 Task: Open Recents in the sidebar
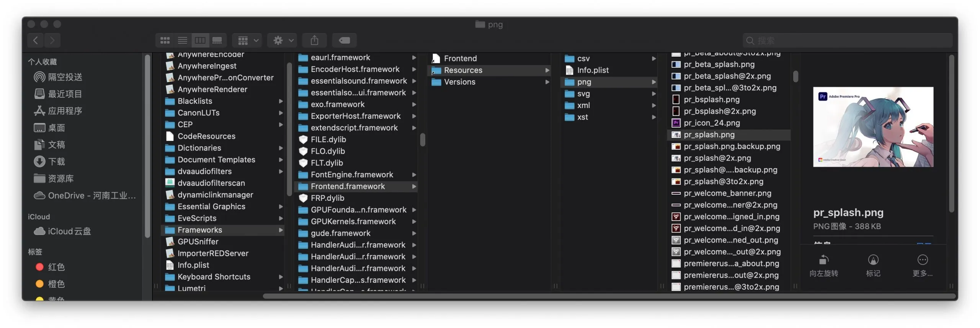click(x=58, y=94)
